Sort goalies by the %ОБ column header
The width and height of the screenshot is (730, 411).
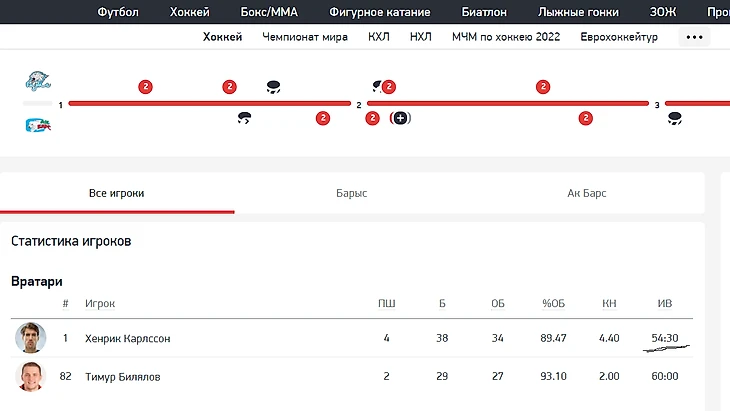click(554, 302)
